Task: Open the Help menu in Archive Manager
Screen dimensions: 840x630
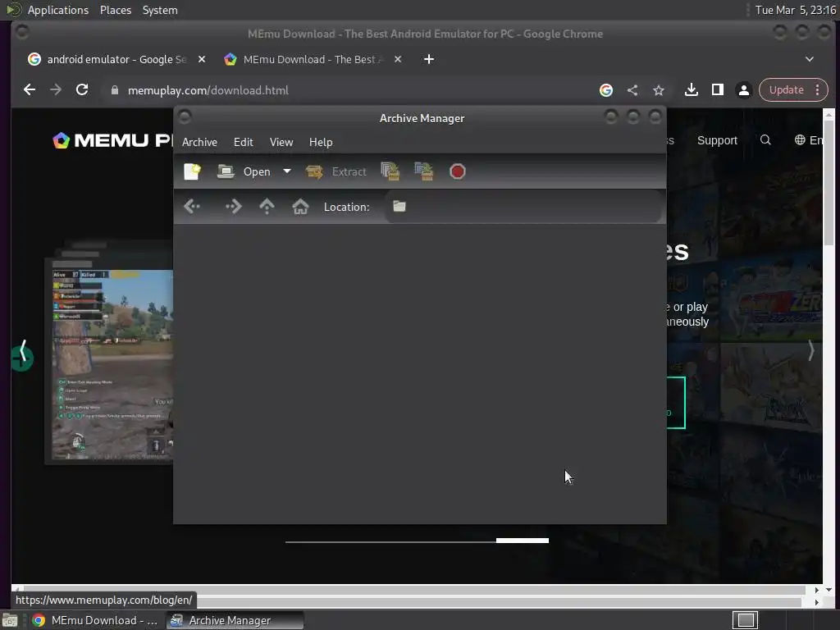Action: click(x=321, y=142)
